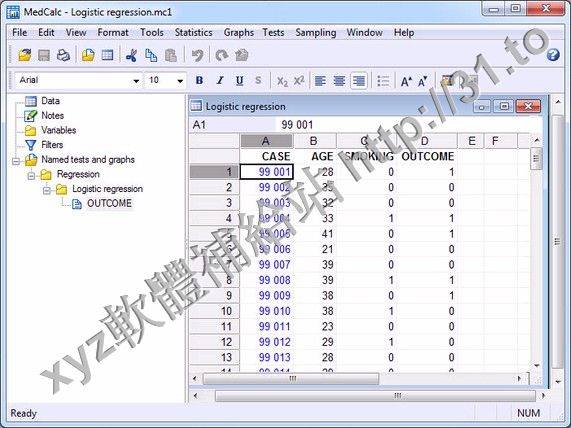
Task: Open the File menu
Action: pos(20,32)
